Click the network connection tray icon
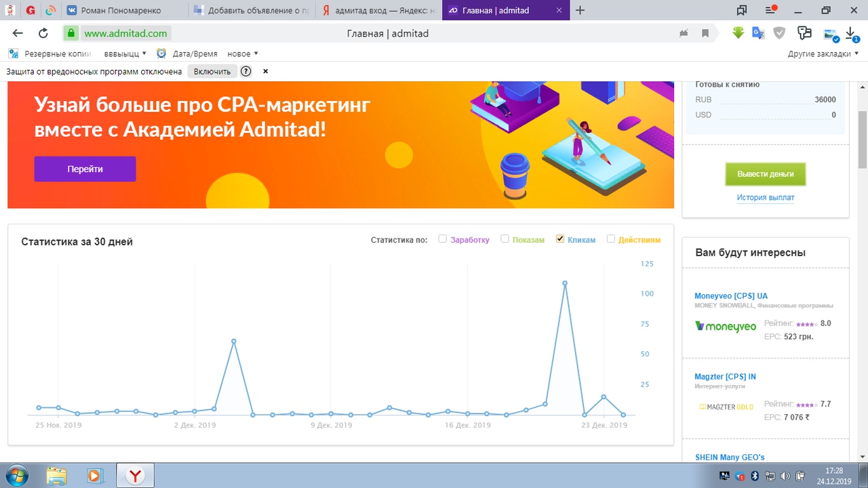868x488 pixels. 770,476
